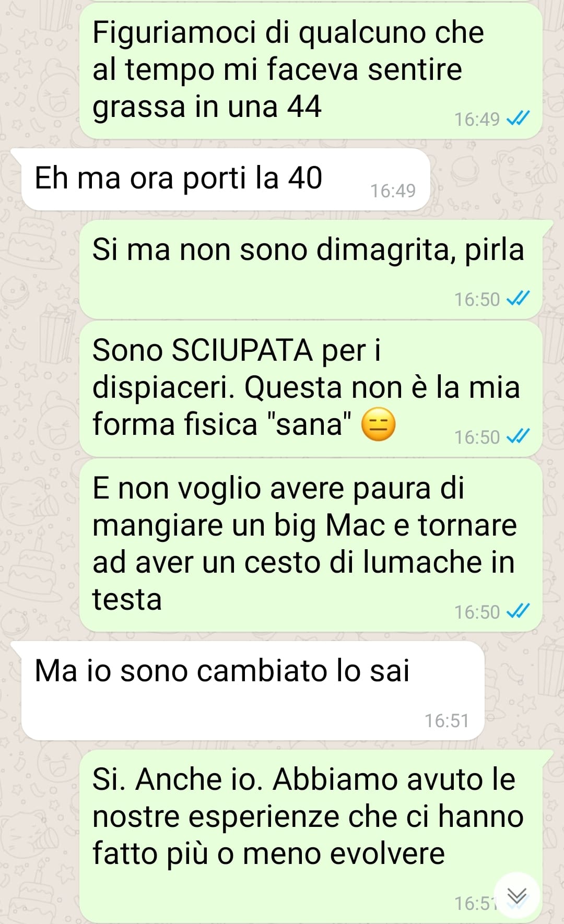Tap read receipt ticks on 'grassa in una 44' message
The height and width of the screenshot is (924, 564).
[519, 119]
